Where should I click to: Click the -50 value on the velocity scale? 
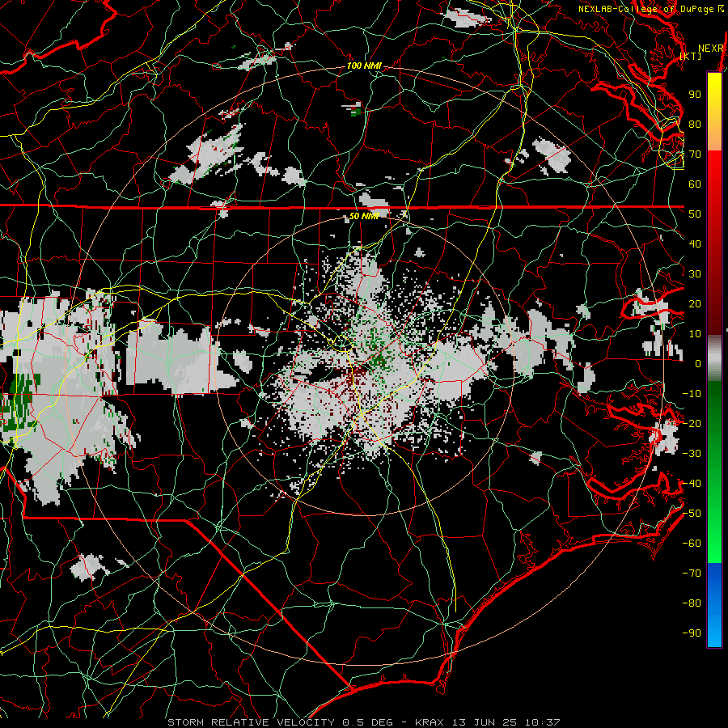(692, 514)
